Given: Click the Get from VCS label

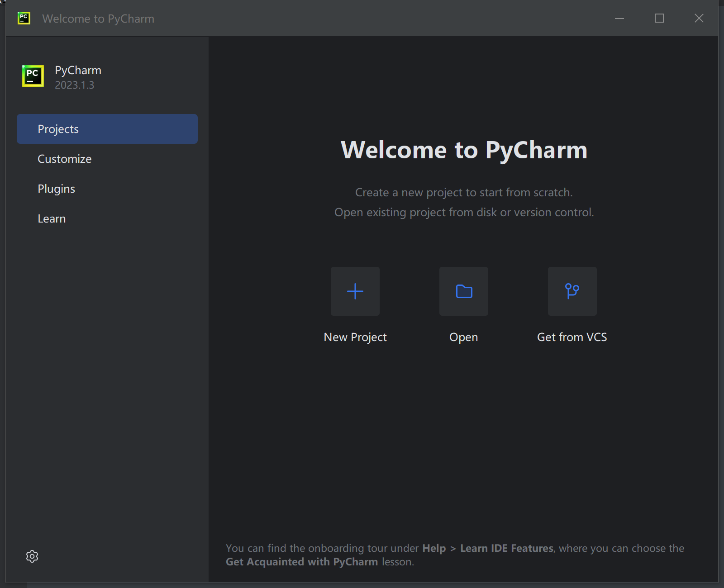Looking at the screenshot, I should point(572,337).
